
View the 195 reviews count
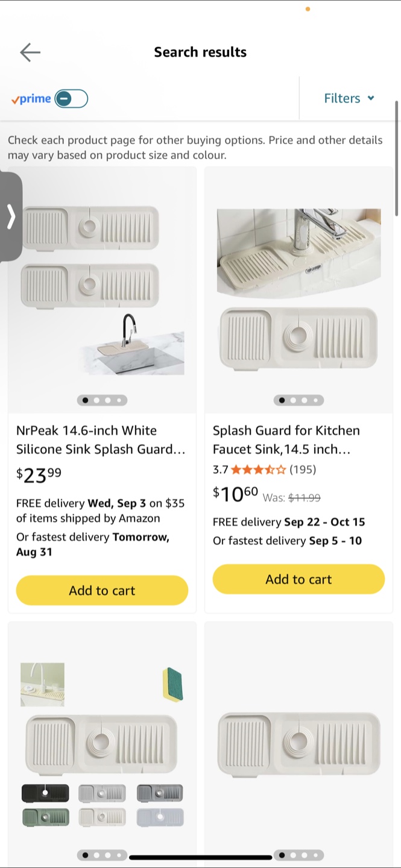(x=303, y=470)
